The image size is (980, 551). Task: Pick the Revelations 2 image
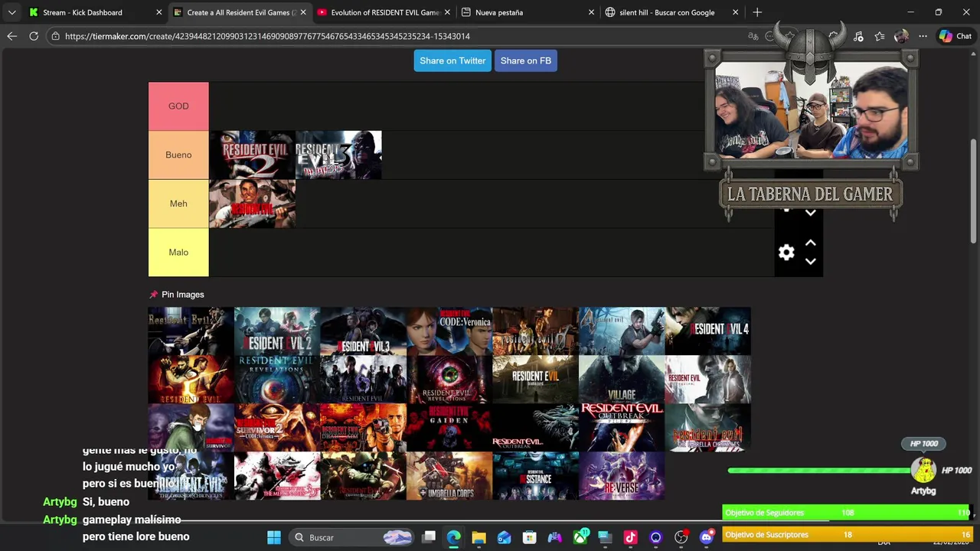449,380
